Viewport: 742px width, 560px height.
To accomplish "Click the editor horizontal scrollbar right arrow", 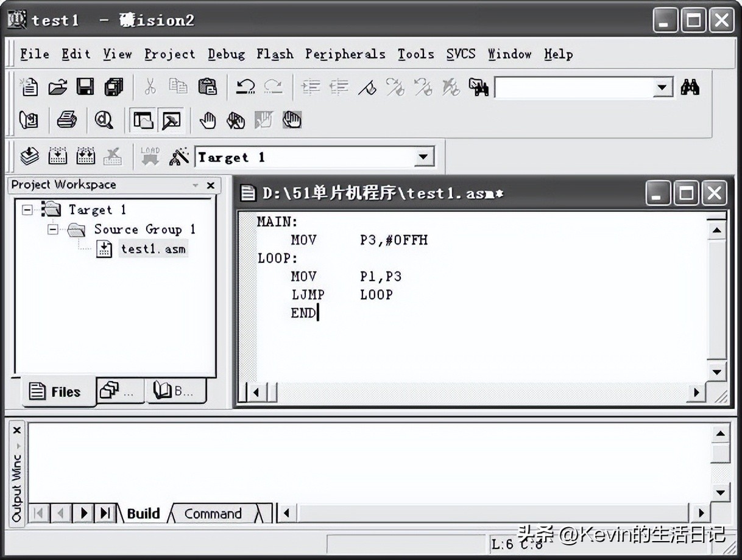I will tap(696, 392).
